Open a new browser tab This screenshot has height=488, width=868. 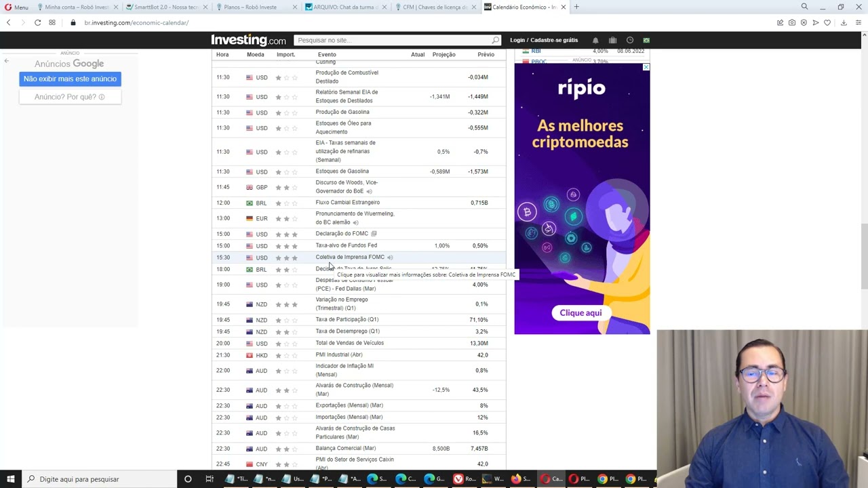point(576,7)
